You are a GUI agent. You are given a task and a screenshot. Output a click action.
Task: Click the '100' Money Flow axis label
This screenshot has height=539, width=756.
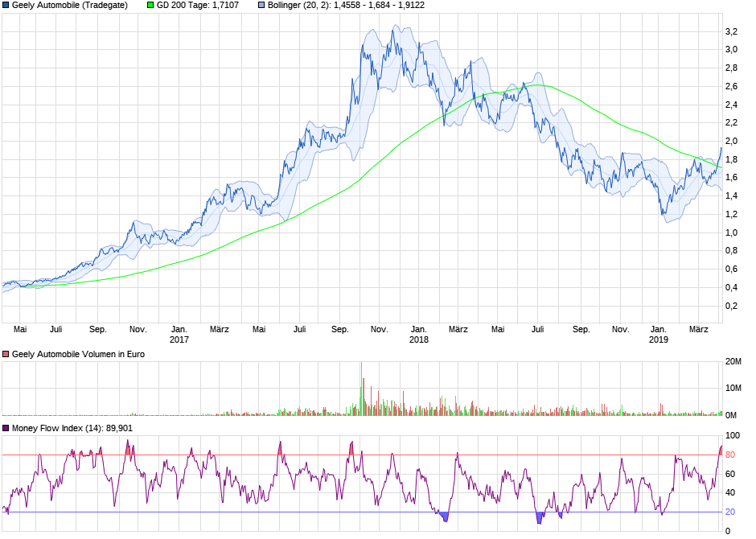click(x=733, y=435)
